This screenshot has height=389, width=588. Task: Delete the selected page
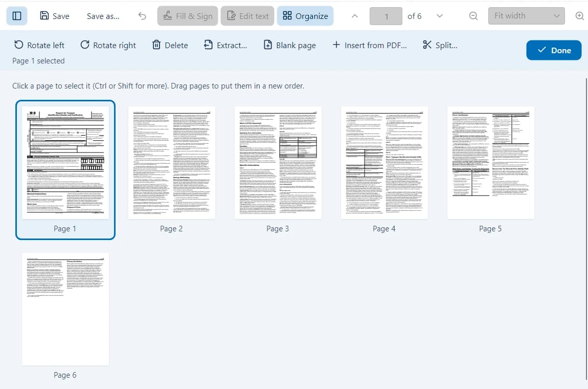[170, 45]
